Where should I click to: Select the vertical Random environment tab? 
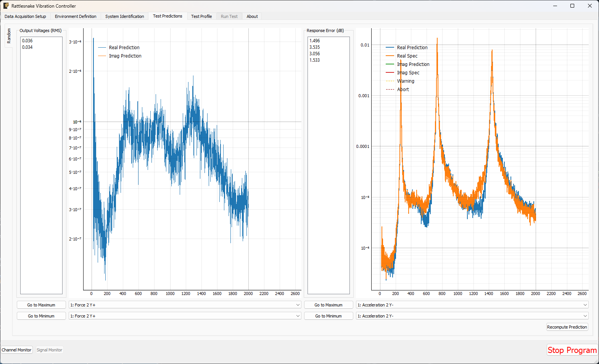click(9, 36)
